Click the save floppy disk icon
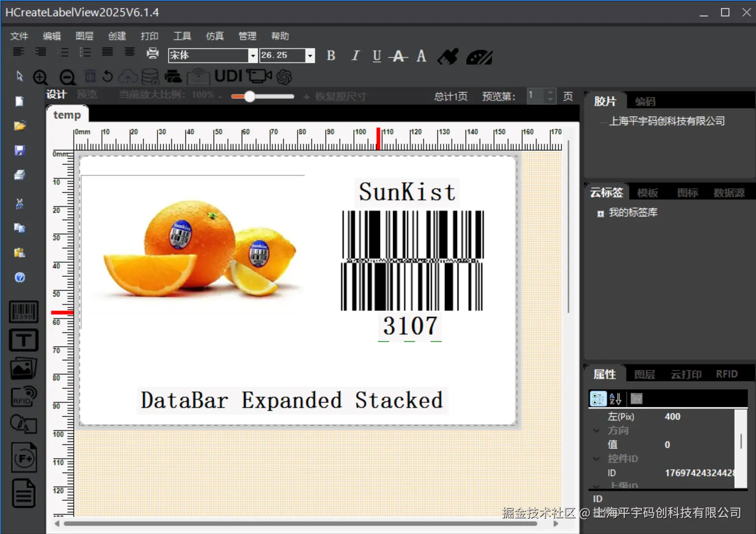Image resolution: width=756 pixels, height=534 pixels. tap(20, 150)
